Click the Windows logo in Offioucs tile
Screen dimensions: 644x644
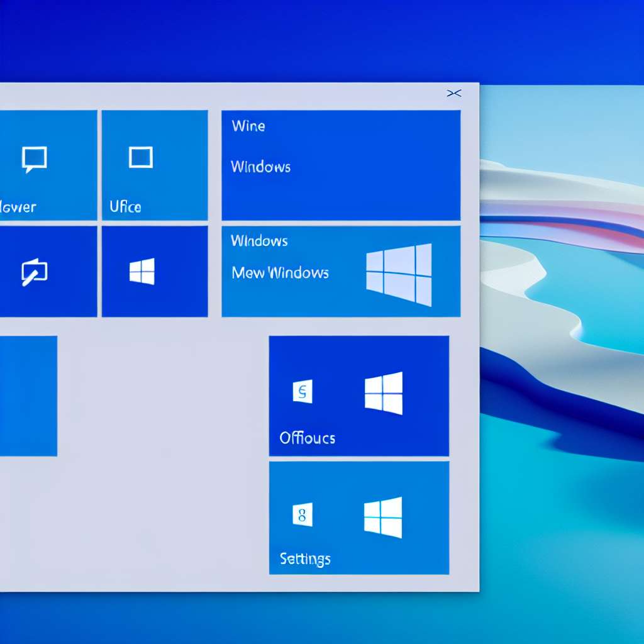tap(384, 393)
